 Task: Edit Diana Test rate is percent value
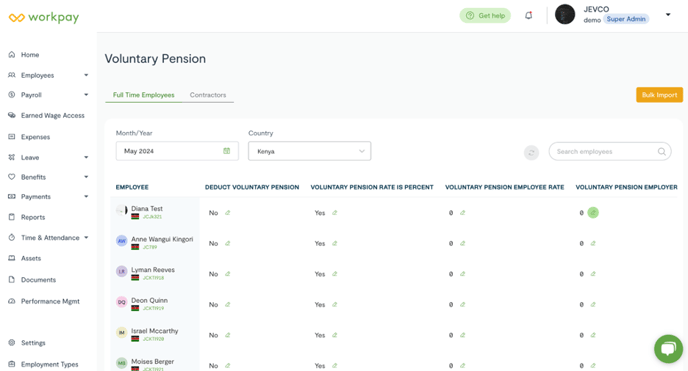point(334,213)
